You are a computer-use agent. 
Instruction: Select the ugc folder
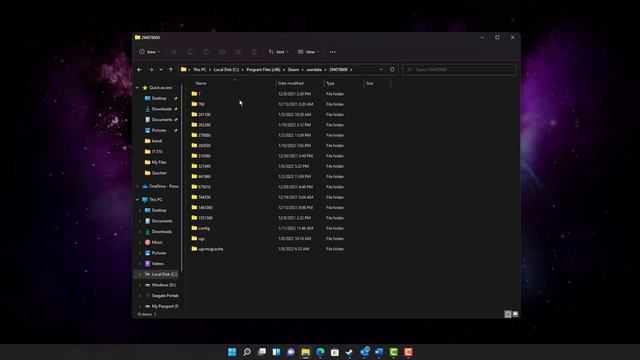(201, 238)
